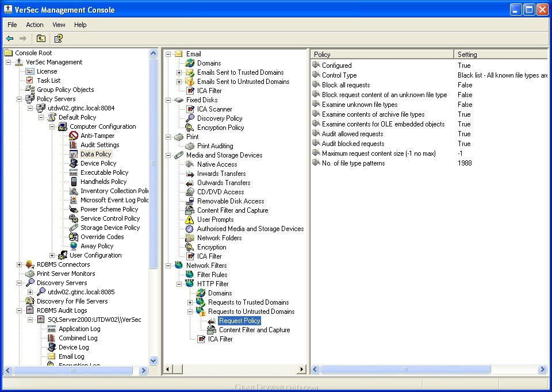
Task: Click the Discovery Policy magnifier icon
Action: click(x=190, y=118)
